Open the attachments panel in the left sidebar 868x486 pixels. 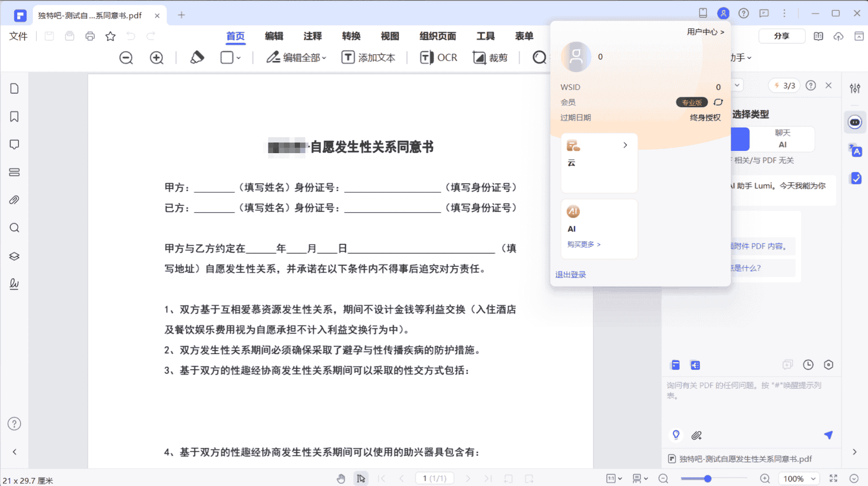point(14,200)
